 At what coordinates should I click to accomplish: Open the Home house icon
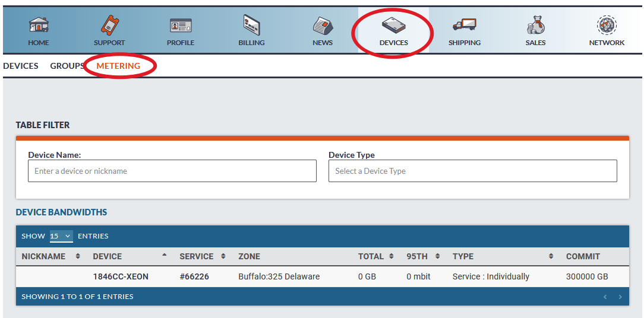39,25
